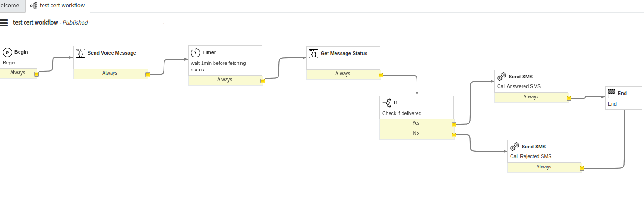Click the End link in End activity

pos(612,104)
